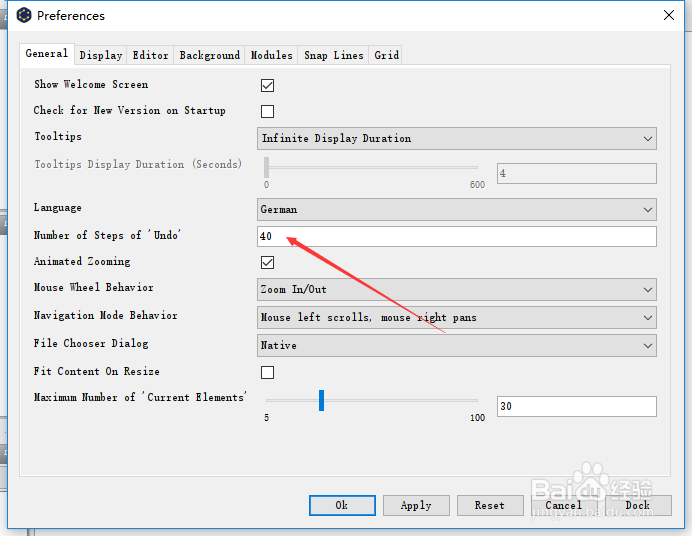Click the 'Language' label text

pos(58,208)
